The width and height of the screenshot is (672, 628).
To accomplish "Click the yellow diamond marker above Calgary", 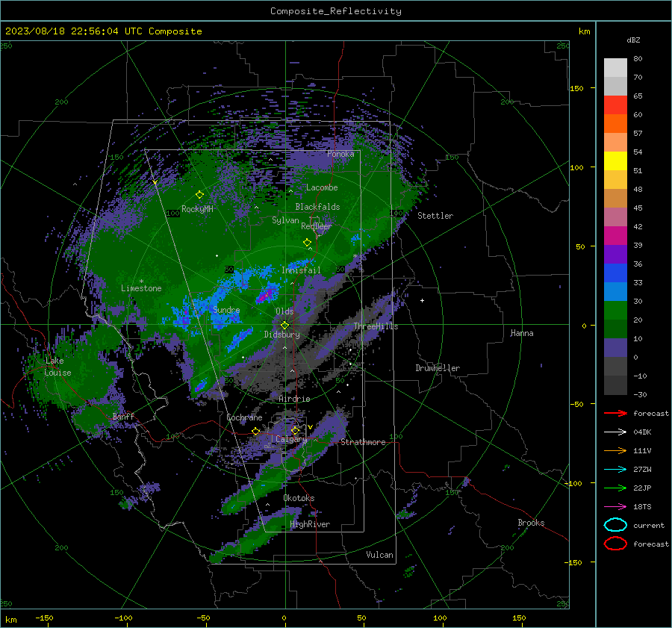I will pos(295,430).
